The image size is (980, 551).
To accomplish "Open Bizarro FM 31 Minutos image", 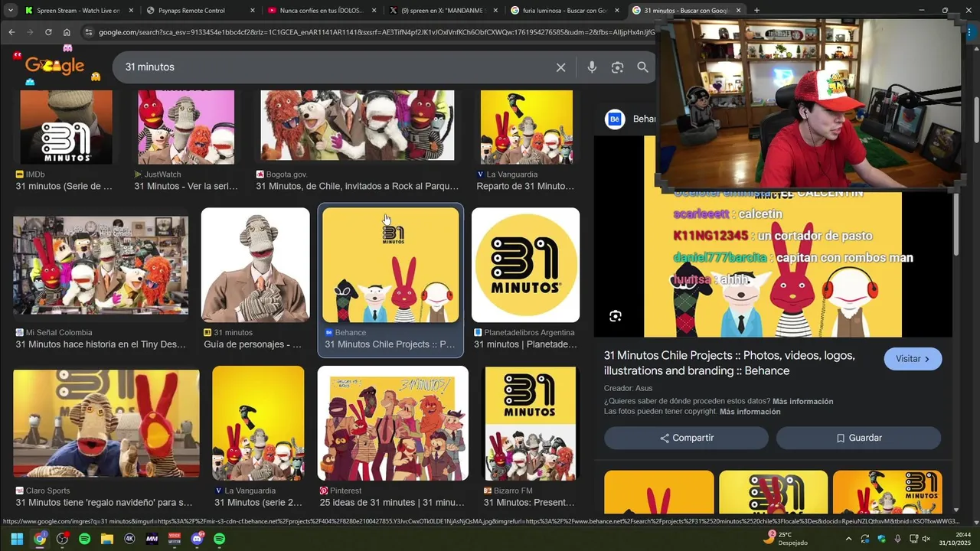I will tap(530, 423).
